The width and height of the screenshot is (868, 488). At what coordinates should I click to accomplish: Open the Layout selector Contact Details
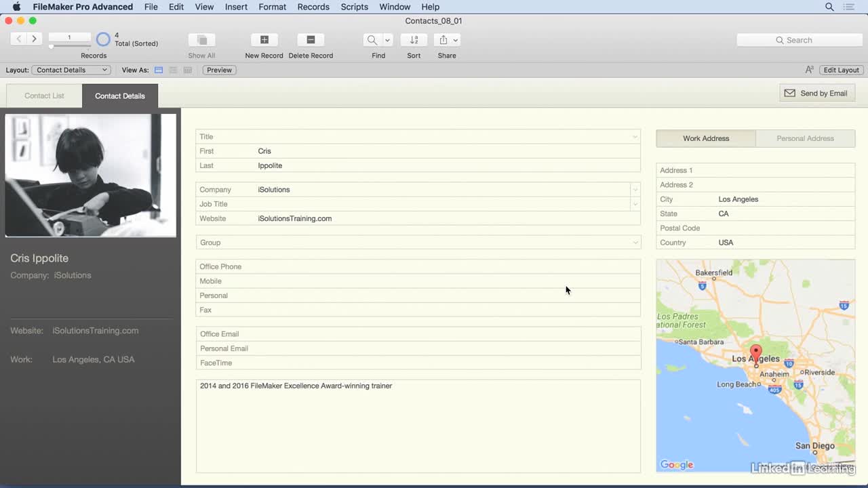click(x=71, y=70)
